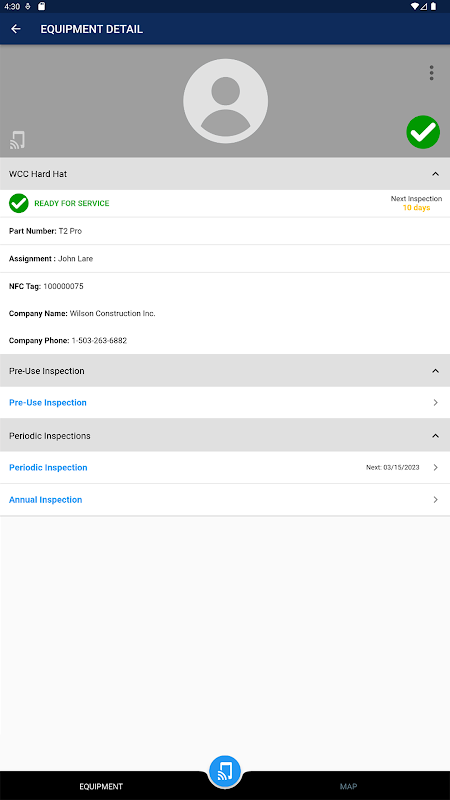Screen dimensions: 450x800
Task: Tap the equipment profile photo placeholder
Action: (x=226, y=101)
